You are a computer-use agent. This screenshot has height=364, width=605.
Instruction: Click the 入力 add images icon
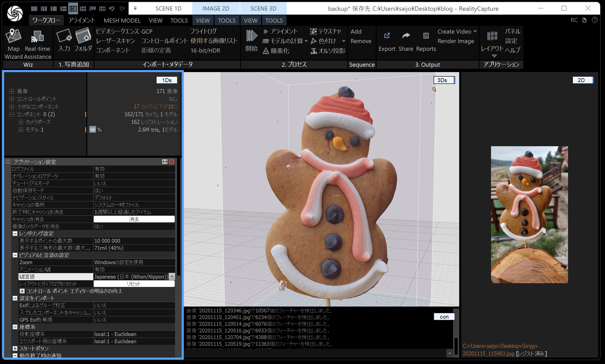[64, 36]
